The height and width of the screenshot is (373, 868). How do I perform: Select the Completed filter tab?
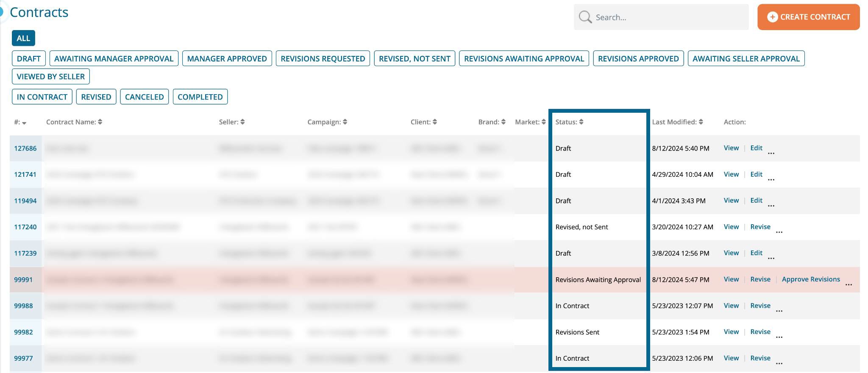(x=200, y=97)
